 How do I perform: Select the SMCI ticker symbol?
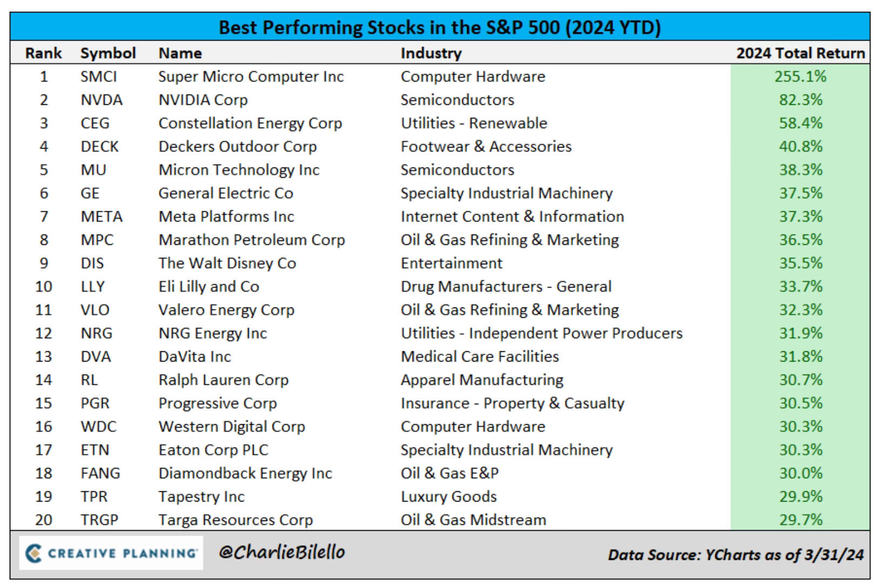tap(98, 76)
